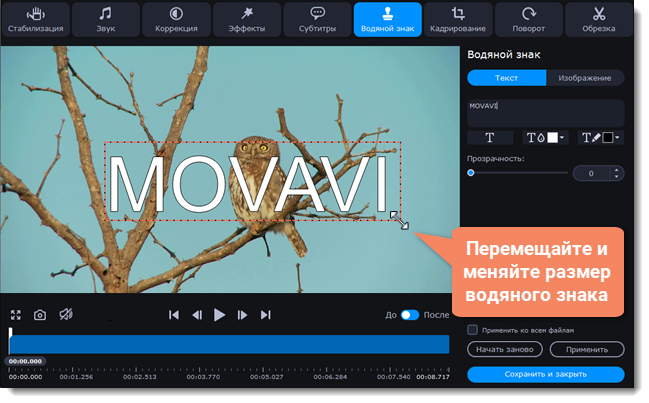Step forward one frame

(242, 315)
